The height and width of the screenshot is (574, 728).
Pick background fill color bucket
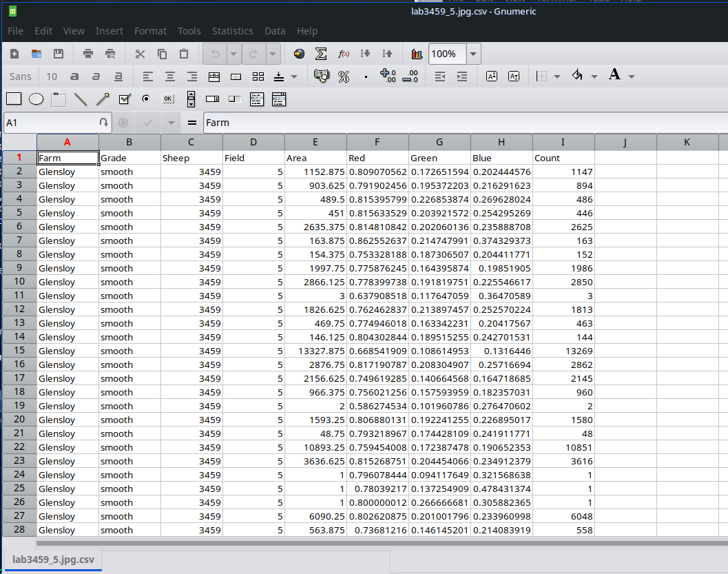click(x=578, y=75)
